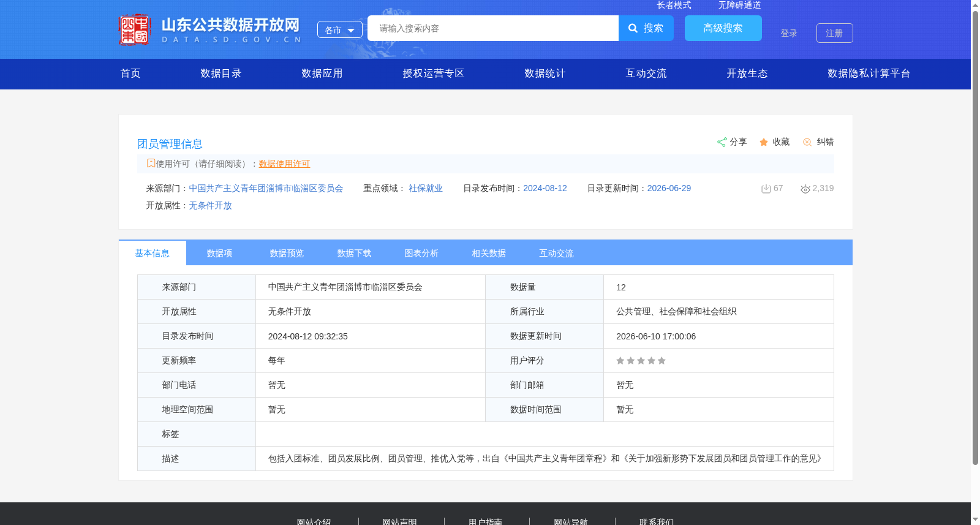Open 高级搜索 advanced search

point(723,28)
